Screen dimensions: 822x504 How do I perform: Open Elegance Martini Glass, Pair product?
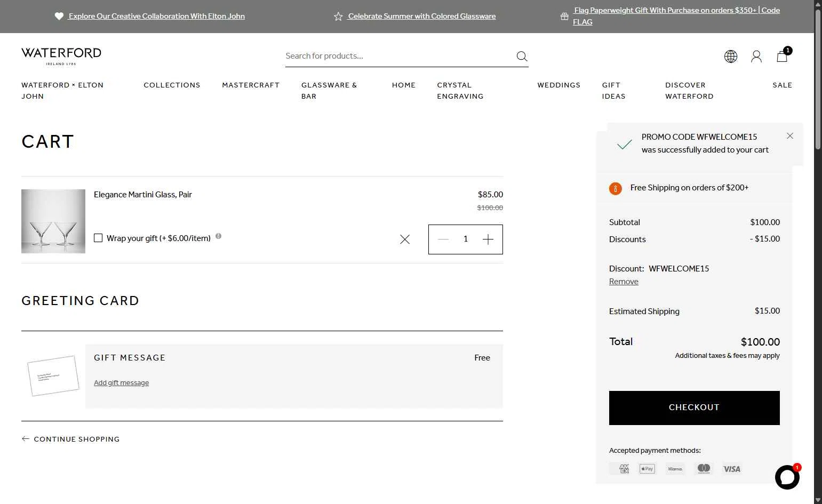pyautogui.click(x=143, y=195)
